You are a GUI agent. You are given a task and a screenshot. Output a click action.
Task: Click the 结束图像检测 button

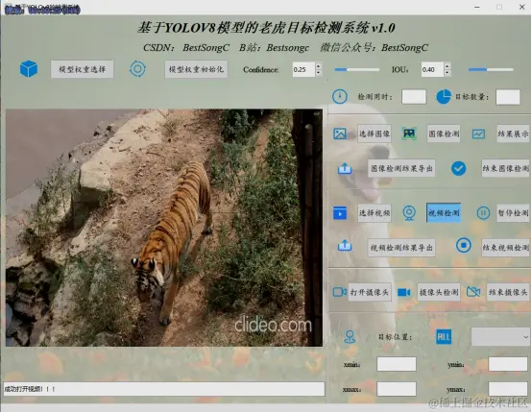pos(505,168)
